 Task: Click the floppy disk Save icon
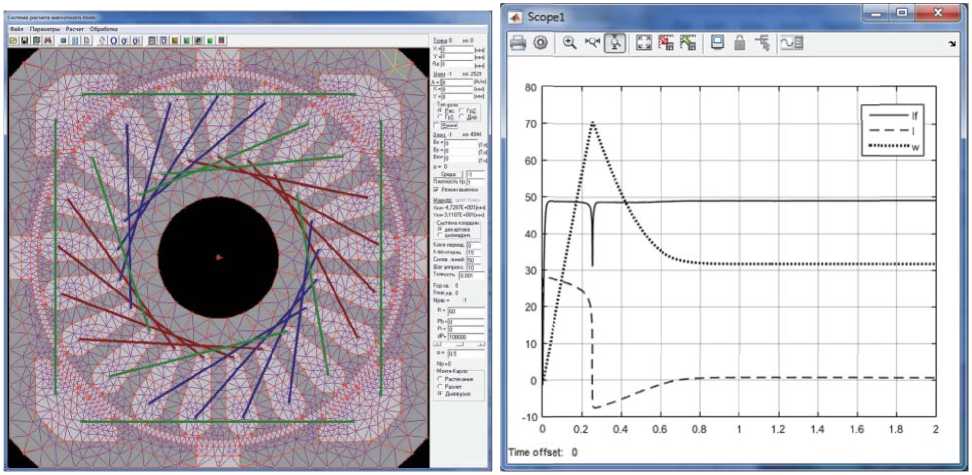[x=25, y=40]
